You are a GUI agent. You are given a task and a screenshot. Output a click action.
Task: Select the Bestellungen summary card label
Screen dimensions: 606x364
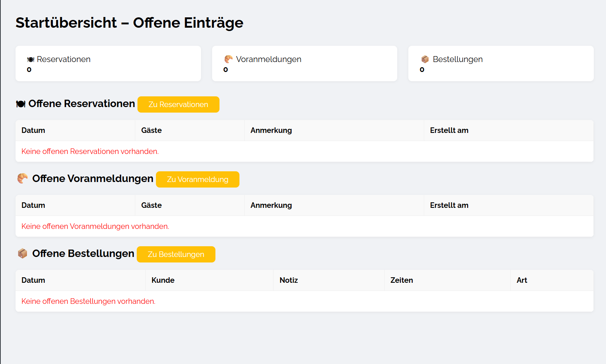pos(457,59)
